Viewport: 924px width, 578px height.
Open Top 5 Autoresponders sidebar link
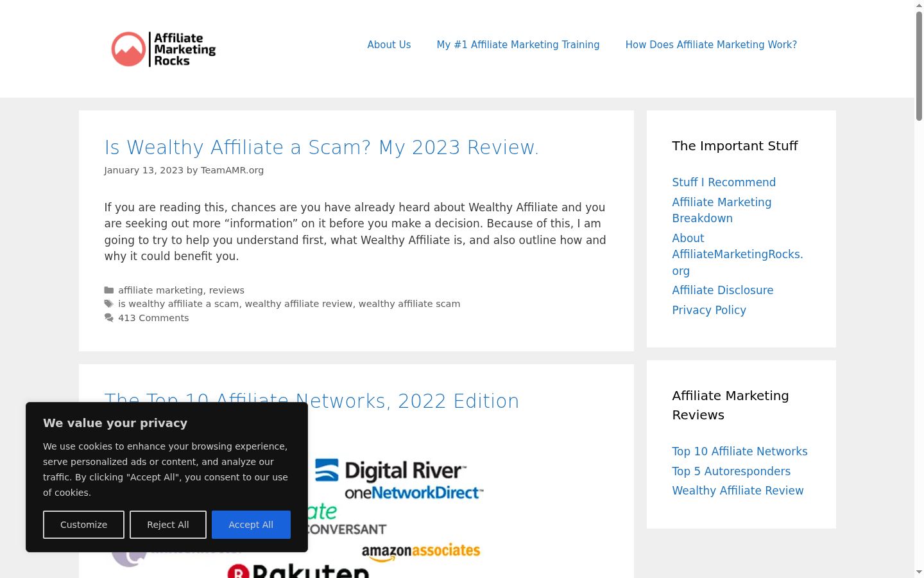coord(731,471)
